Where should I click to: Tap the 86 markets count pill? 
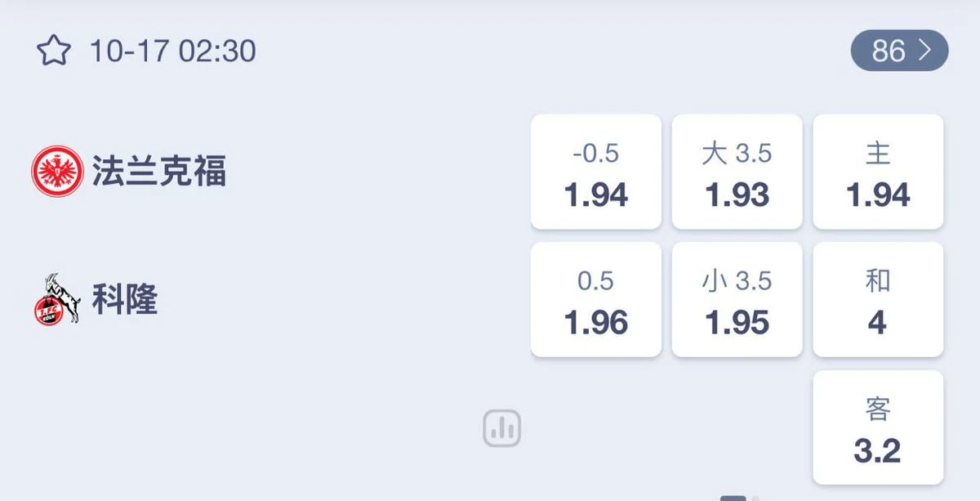(899, 51)
